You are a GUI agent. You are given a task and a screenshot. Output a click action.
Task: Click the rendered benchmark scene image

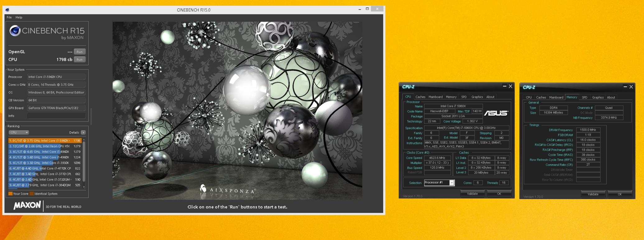237,111
